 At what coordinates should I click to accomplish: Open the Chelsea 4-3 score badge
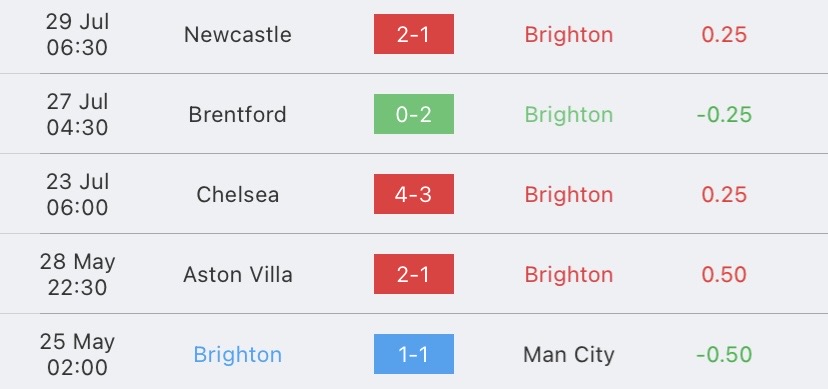tap(413, 194)
